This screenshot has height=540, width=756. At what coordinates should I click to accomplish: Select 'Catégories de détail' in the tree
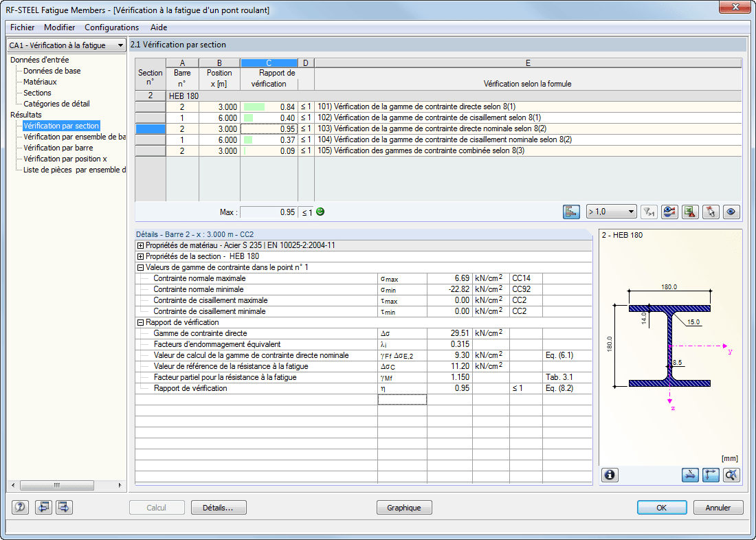[x=56, y=104]
